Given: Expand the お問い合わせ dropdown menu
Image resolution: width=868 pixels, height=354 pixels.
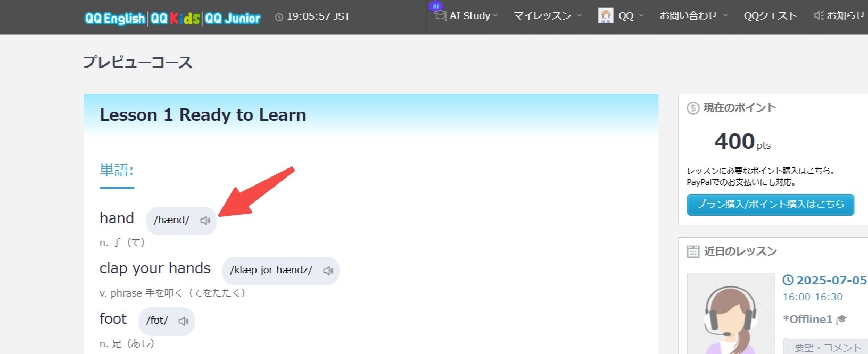Looking at the screenshot, I should point(693,16).
